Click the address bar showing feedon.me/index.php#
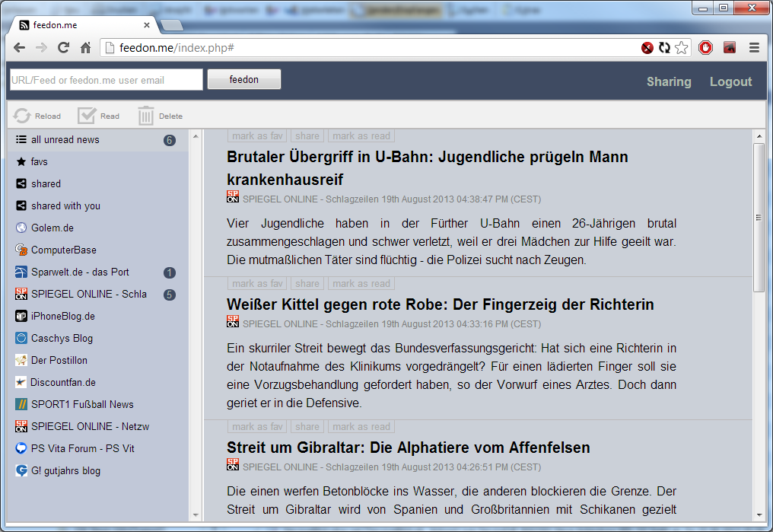 point(370,48)
